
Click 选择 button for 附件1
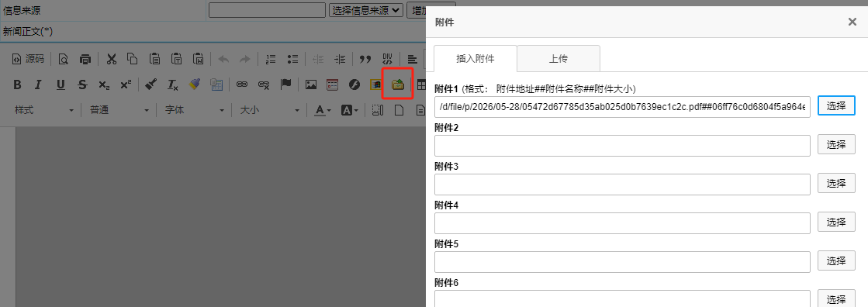(x=836, y=105)
